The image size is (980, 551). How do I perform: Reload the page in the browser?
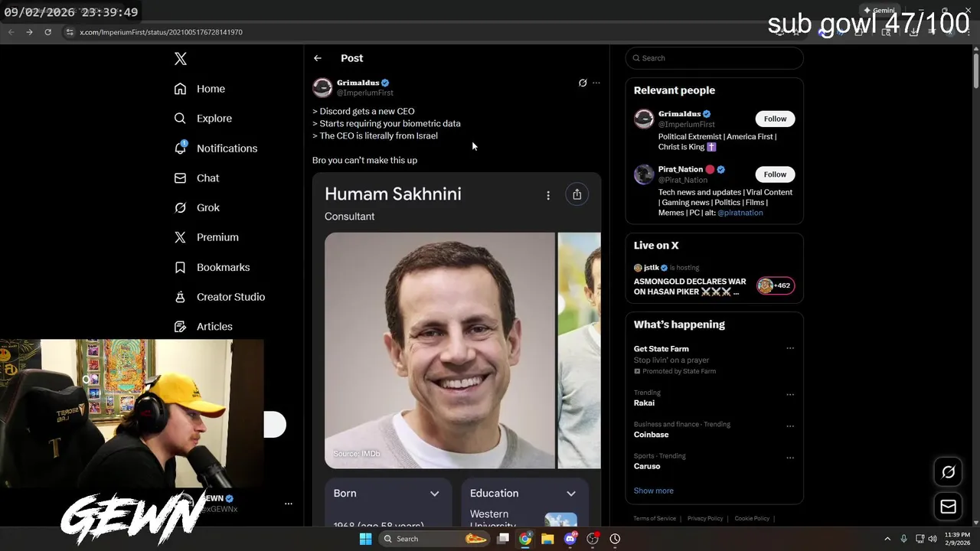tap(47, 32)
